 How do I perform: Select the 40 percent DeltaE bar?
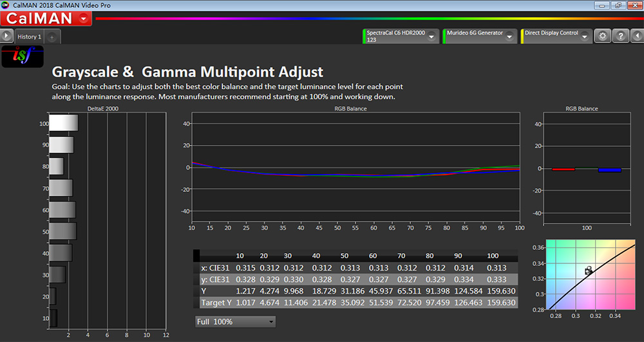[61, 253]
